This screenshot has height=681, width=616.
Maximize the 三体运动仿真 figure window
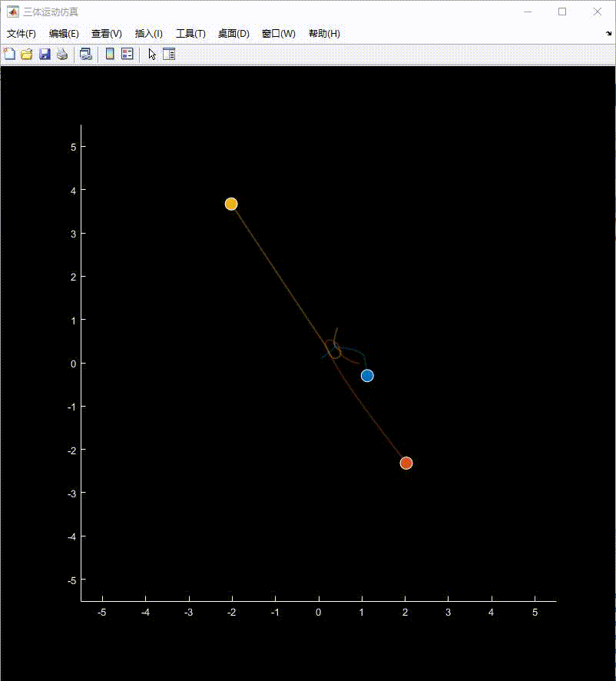coord(562,12)
